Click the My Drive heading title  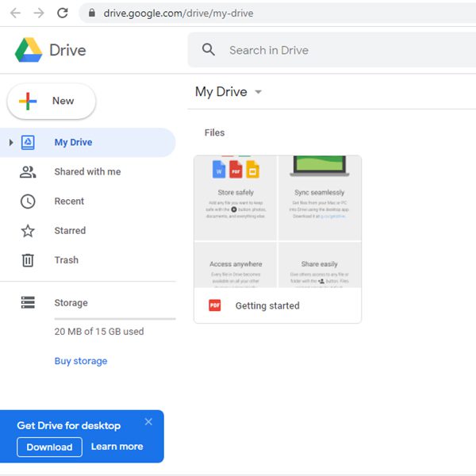pyautogui.click(x=221, y=92)
